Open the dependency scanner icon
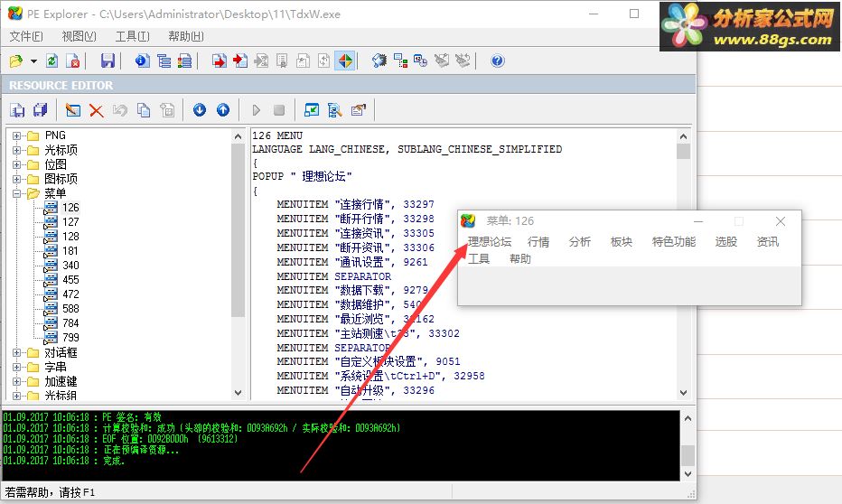 coord(400,61)
